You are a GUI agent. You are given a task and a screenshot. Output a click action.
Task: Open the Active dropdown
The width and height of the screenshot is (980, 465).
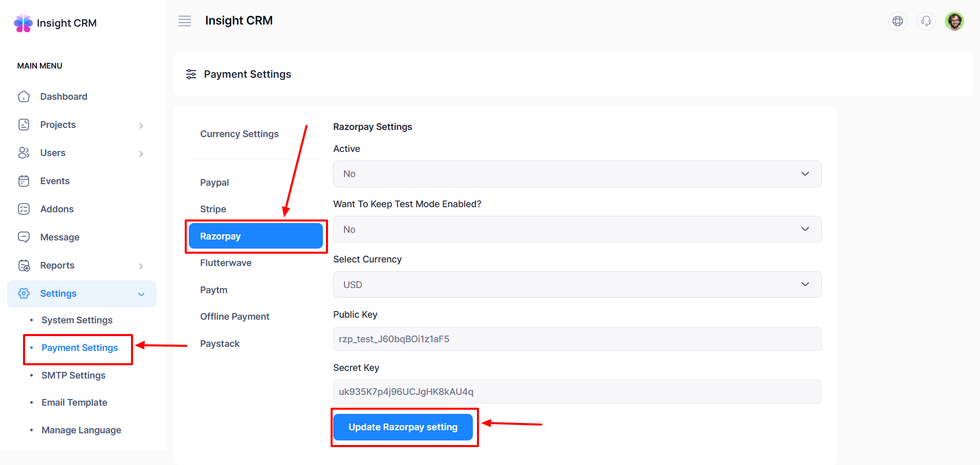coord(577,174)
